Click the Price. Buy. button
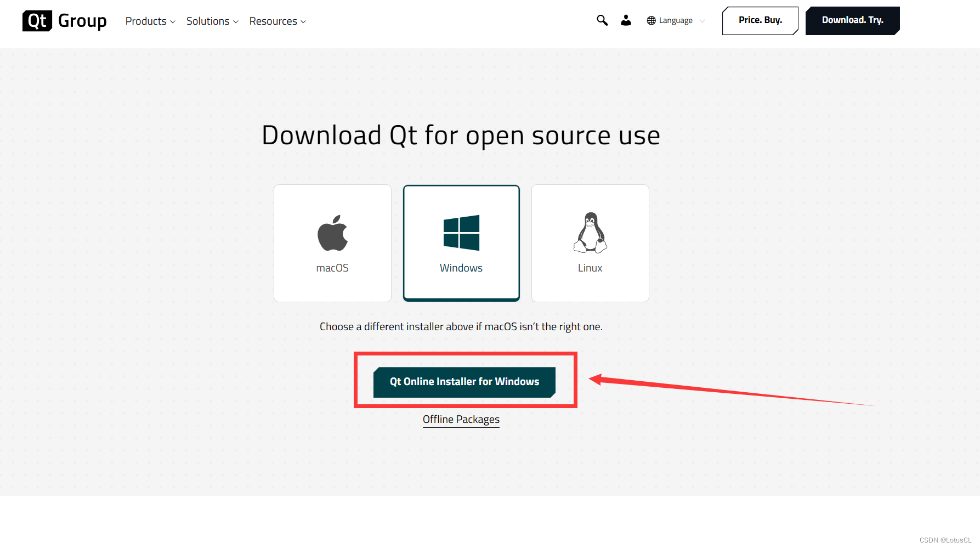The width and height of the screenshot is (980, 548). click(x=760, y=20)
